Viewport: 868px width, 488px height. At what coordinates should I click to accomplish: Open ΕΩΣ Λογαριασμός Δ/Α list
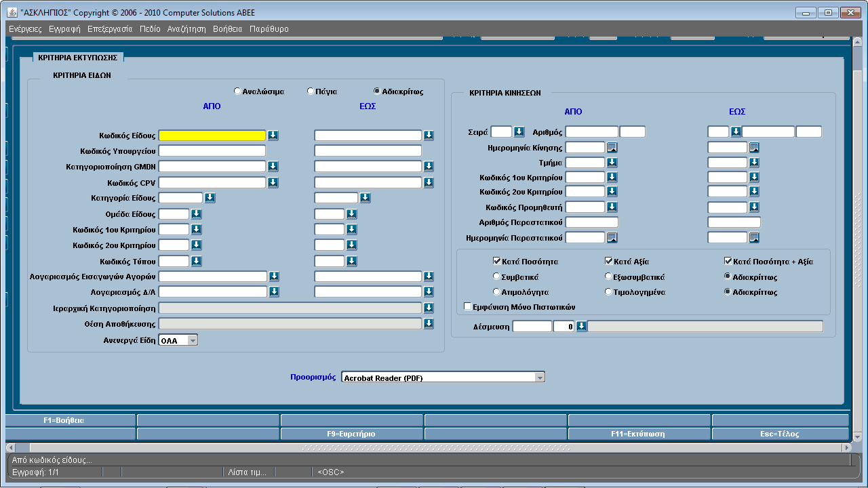(429, 292)
